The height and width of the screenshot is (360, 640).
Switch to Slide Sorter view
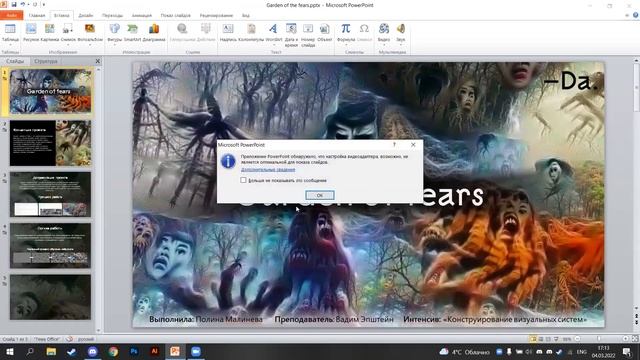pos(541,339)
